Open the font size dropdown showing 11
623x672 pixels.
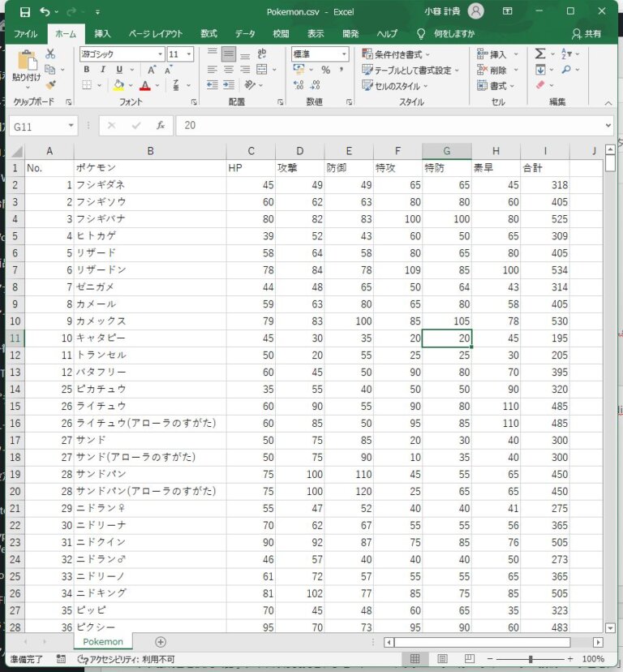click(x=188, y=54)
